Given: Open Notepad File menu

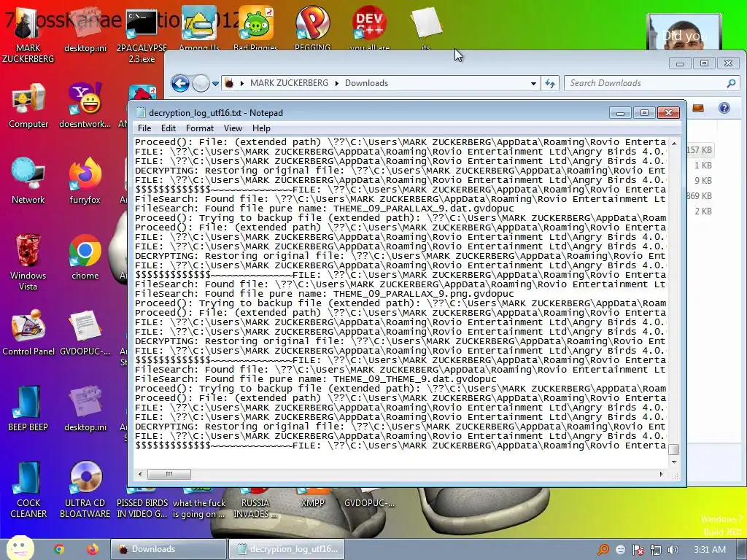Looking at the screenshot, I should pyautogui.click(x=144, y=128).
